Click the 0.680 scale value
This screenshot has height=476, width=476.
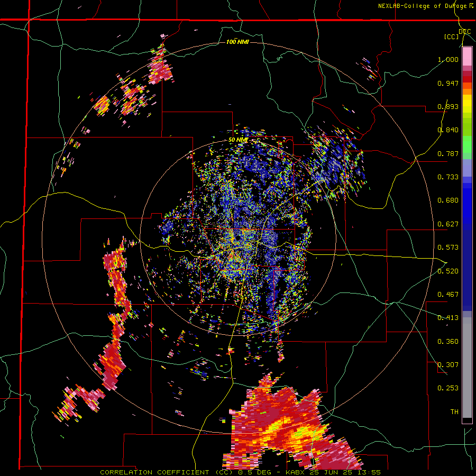pos(448,200)
